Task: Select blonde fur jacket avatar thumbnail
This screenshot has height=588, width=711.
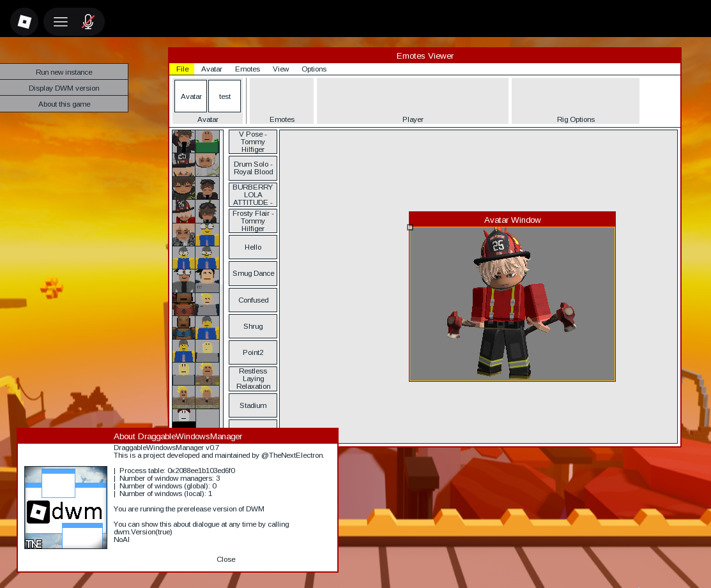Action: (x=183, y=234)
